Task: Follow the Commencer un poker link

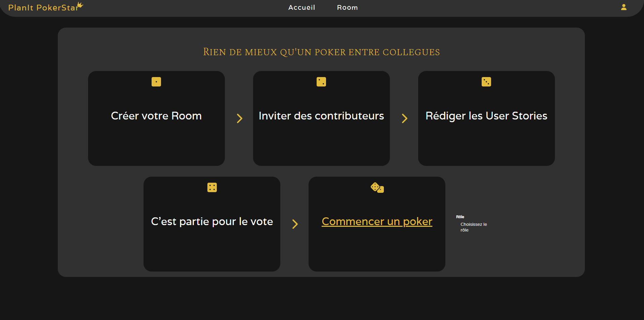Action: 377,221
